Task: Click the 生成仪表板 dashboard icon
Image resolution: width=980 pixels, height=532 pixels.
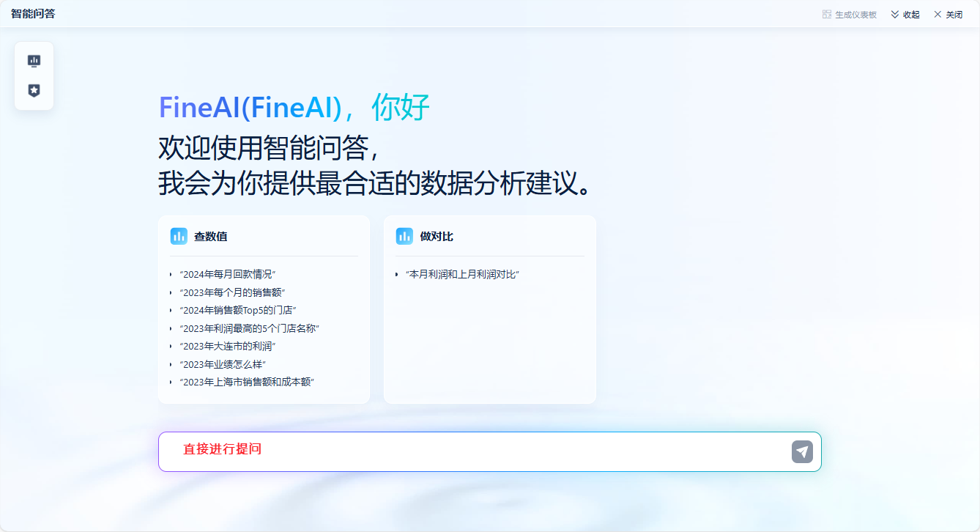Action: 827,14
